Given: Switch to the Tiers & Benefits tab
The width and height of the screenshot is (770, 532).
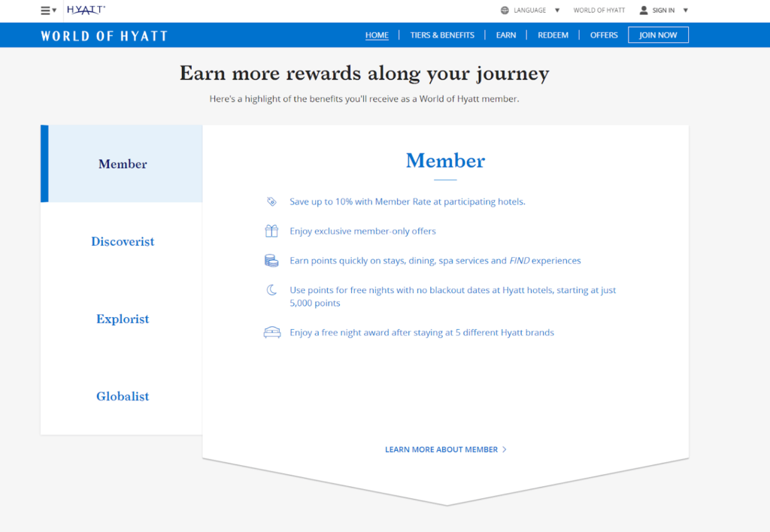Looking at the screenshot, I should pyautogui.click(x=442, y=35).
